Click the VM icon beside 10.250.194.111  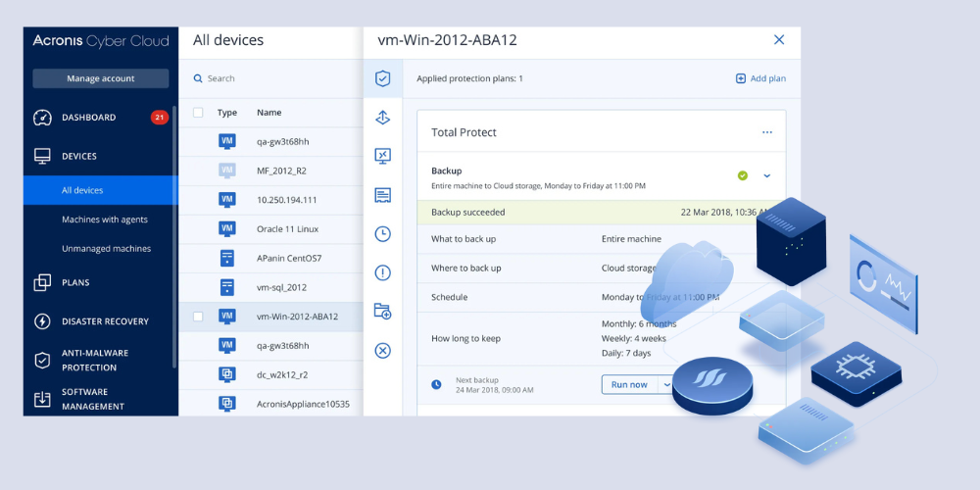pyautogui.click(x=227, y=199)
